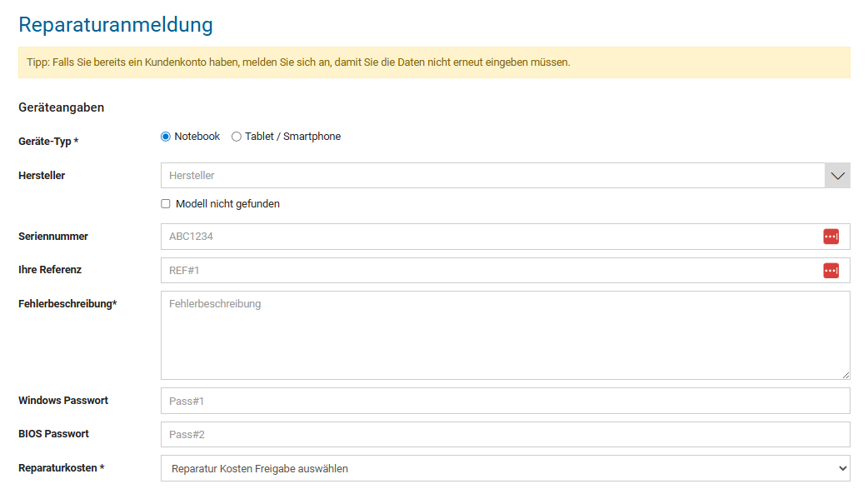Screen dimensions: 868x499
Task: Open the Reparatur Kosten Freigabe auswählen dropdown
Action: 506,468
